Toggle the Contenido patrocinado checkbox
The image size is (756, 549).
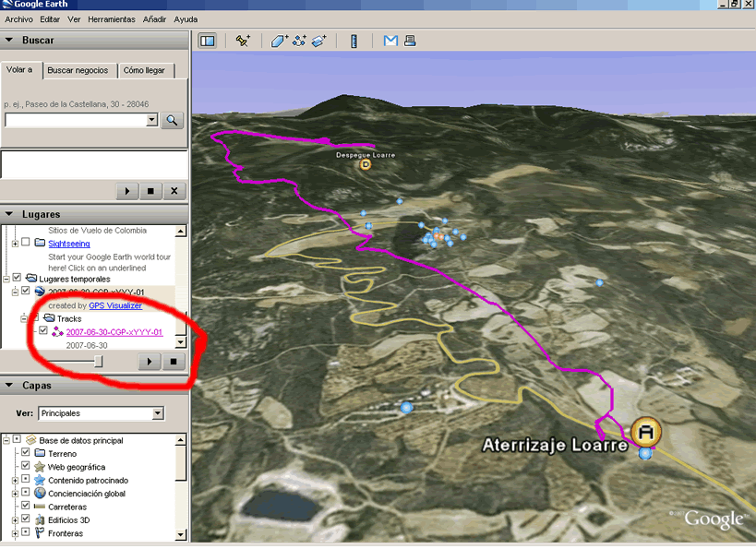[x=26, y=480]
